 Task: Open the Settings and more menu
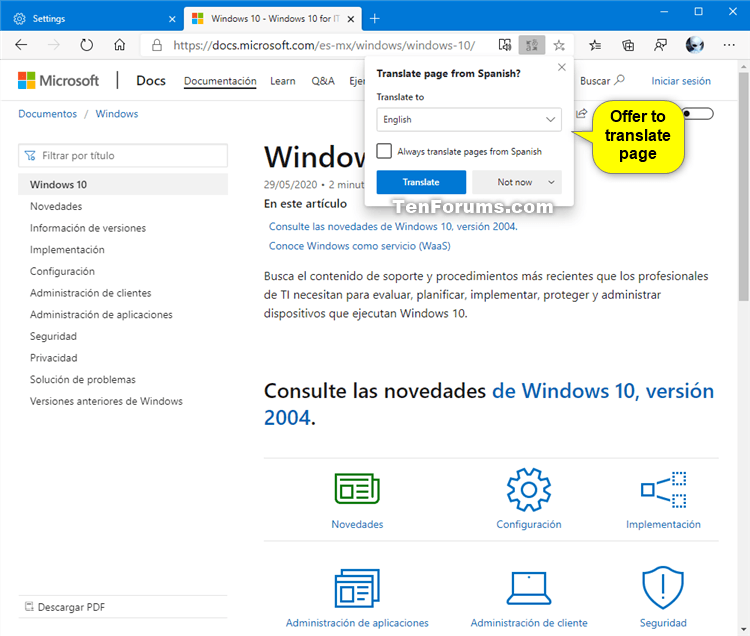coord(729,45)
